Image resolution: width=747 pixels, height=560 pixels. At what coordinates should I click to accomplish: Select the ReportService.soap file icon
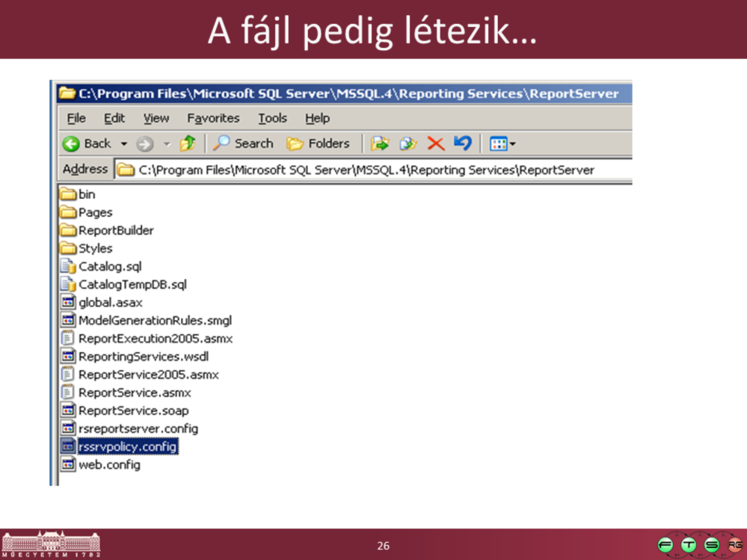[68, 410]
